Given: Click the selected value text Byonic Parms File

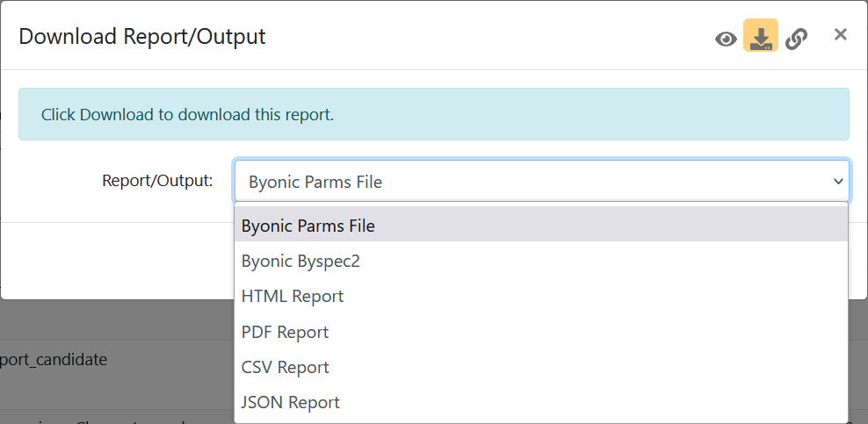Looking at the screenshot, I should point(315,182).
